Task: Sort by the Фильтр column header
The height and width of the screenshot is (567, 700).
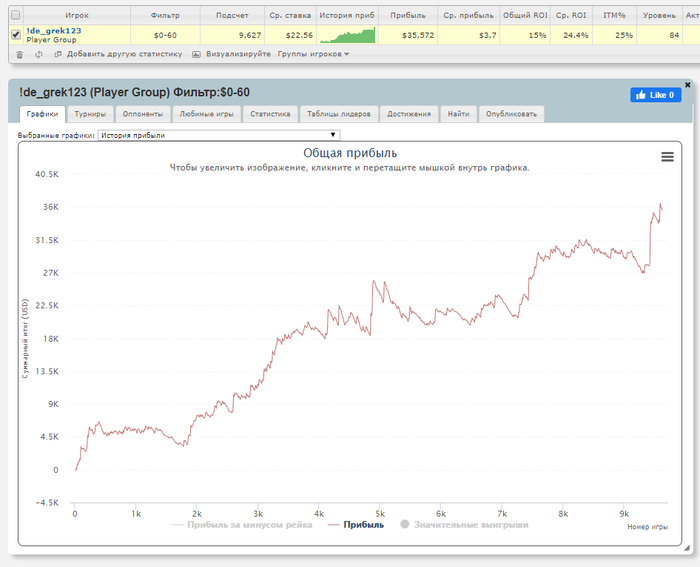Action: coord(165,15)
